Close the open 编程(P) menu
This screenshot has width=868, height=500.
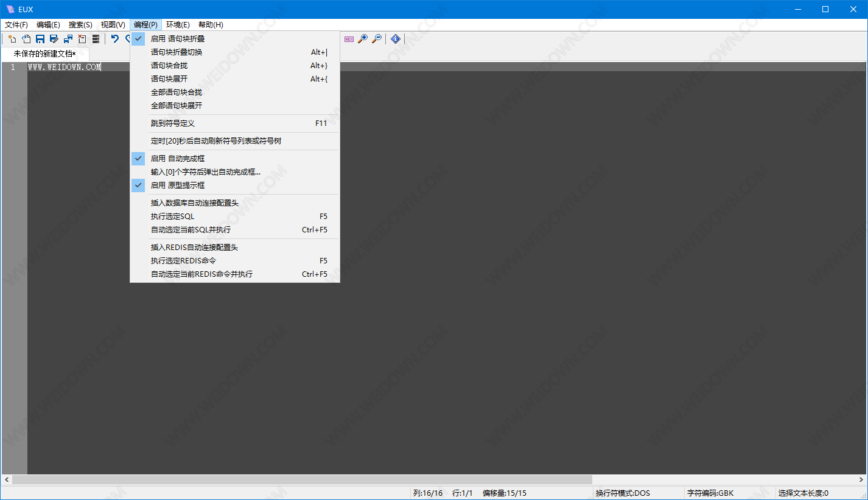click(x=145, y=25)
